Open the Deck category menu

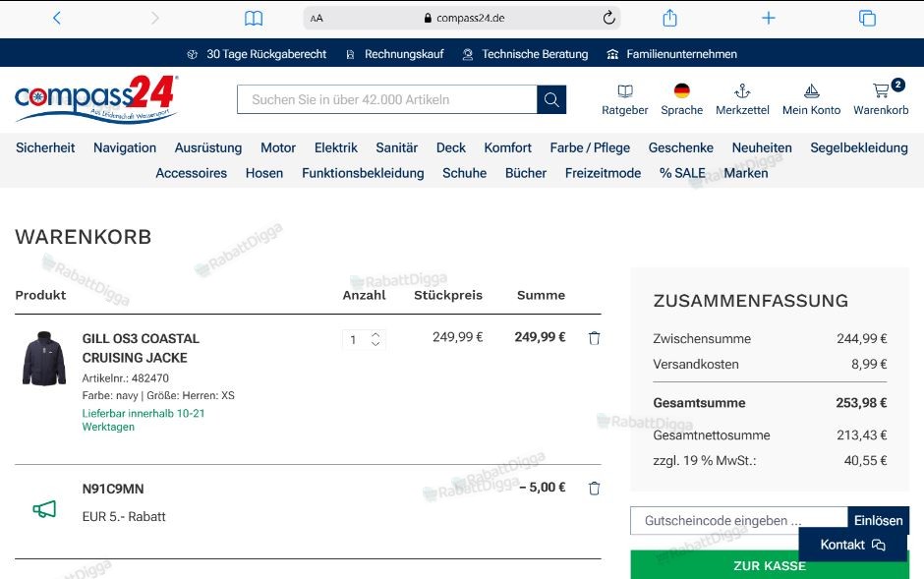[451, 147]
